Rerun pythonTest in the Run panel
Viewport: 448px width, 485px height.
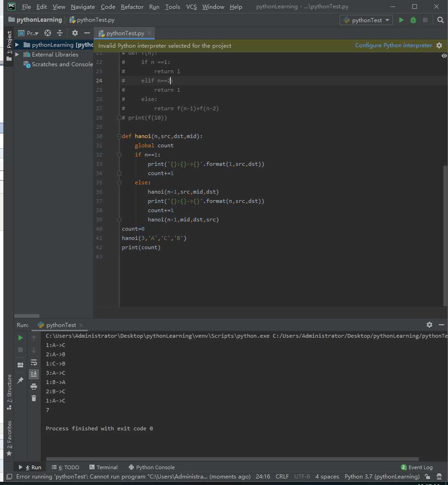click(20, 338)
